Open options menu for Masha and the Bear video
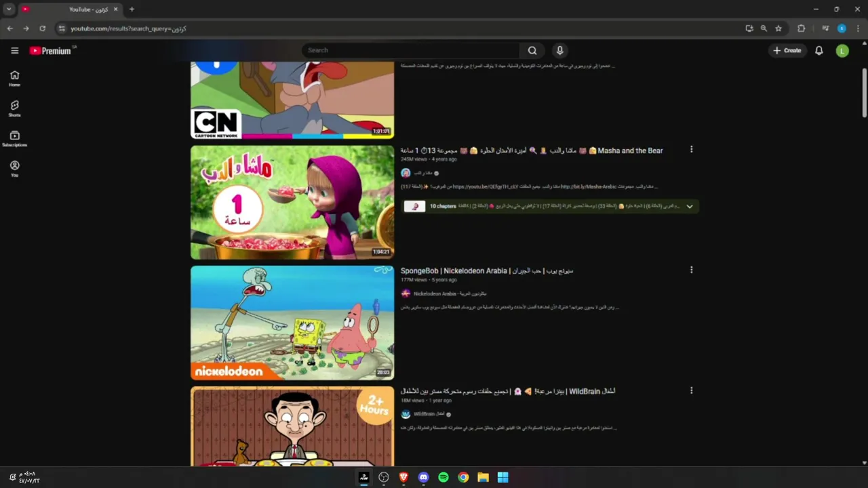Screen dimensions: 868x488 pos(691,149)
